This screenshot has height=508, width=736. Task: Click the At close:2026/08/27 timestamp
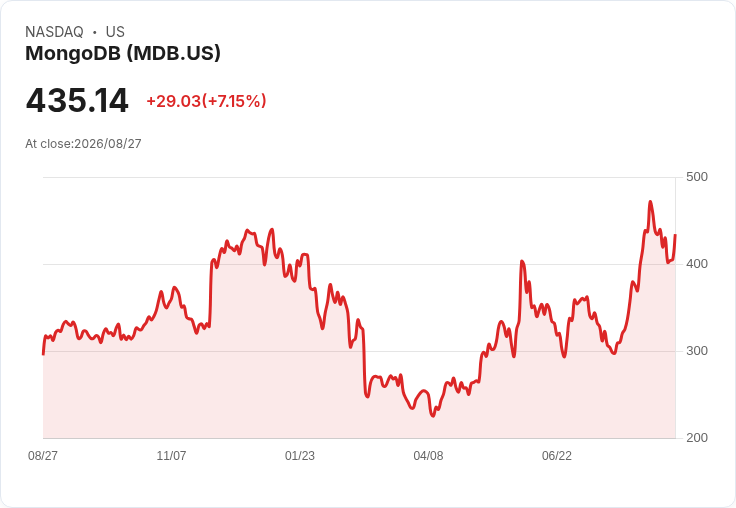pyautogui.click(x=83, y=144)
